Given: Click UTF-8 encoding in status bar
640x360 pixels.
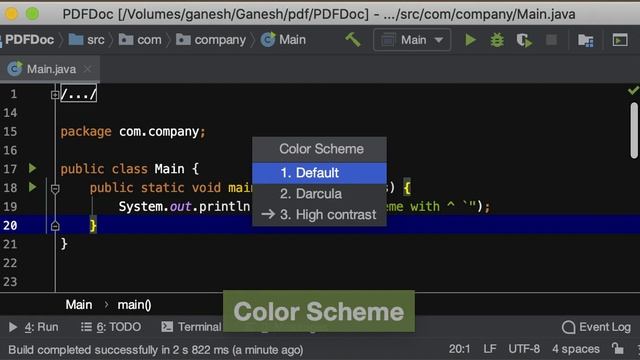Looking at the screenshot, I should pos(524,349).
